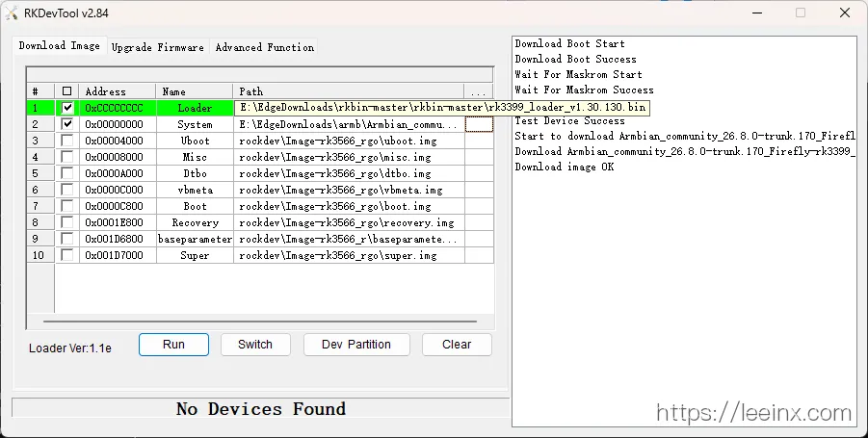This screenshot has height=438, width=868.
Task: Click the vbmeta.img path cell
Action: pos(349,190)
